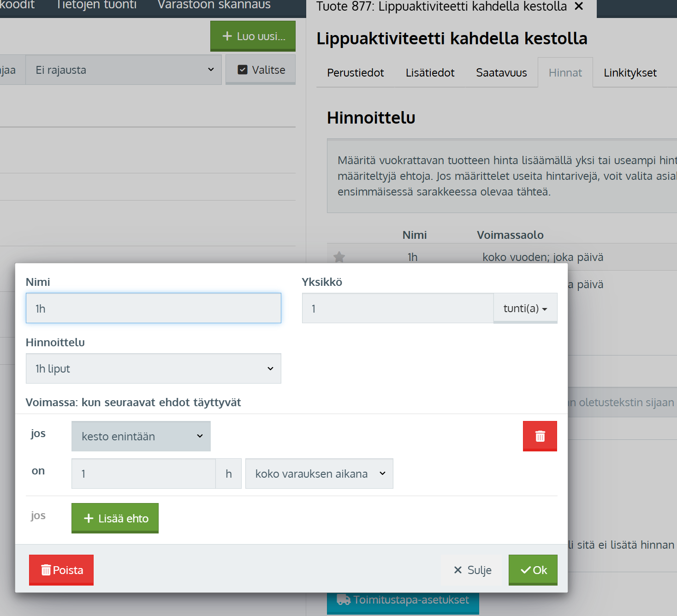Click the '1h' name cell in price table
The height and width of the screenshot is (616, 677).
tap(412, 257)
